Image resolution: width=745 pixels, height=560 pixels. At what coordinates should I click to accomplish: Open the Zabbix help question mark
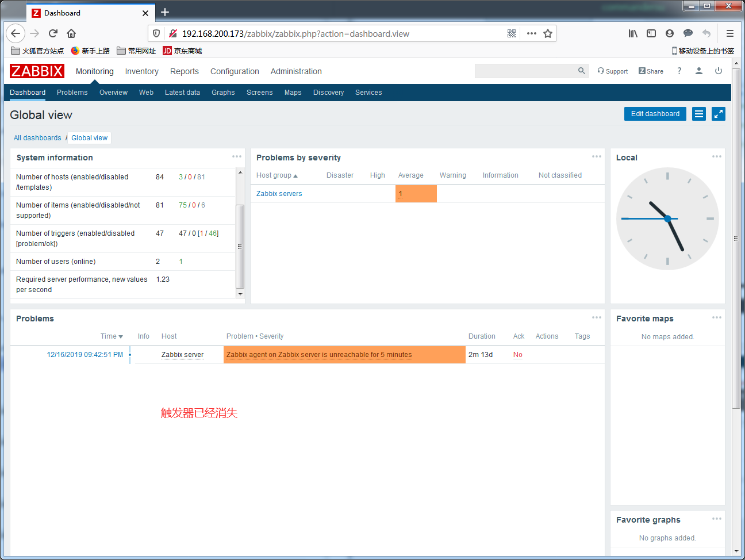679,71
